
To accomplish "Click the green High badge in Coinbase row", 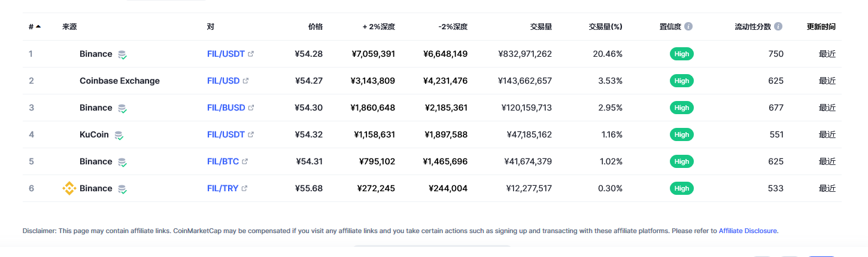I will tap(681, 81).
